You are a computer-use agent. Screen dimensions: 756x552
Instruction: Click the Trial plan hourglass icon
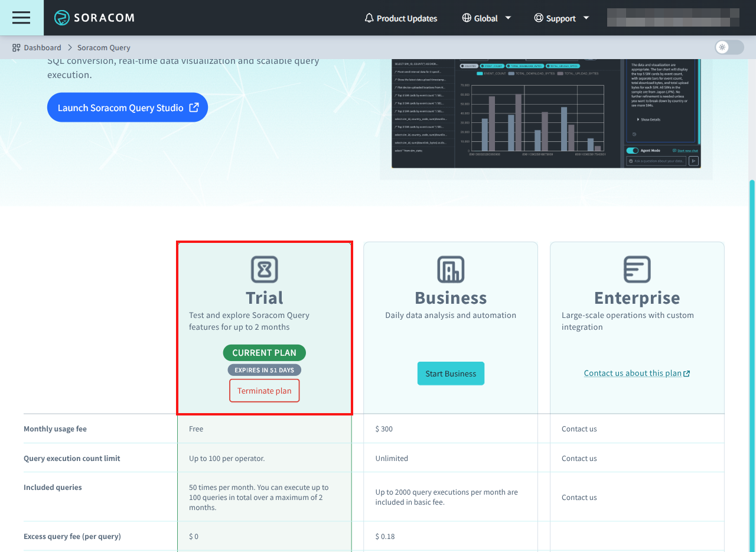[265, 269]
